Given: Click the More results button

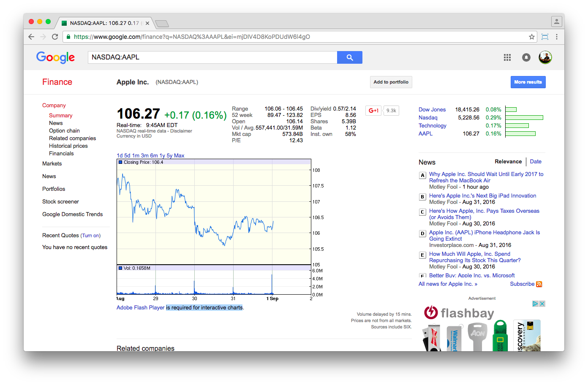Looking at the screenshot, I should [528, 82].
